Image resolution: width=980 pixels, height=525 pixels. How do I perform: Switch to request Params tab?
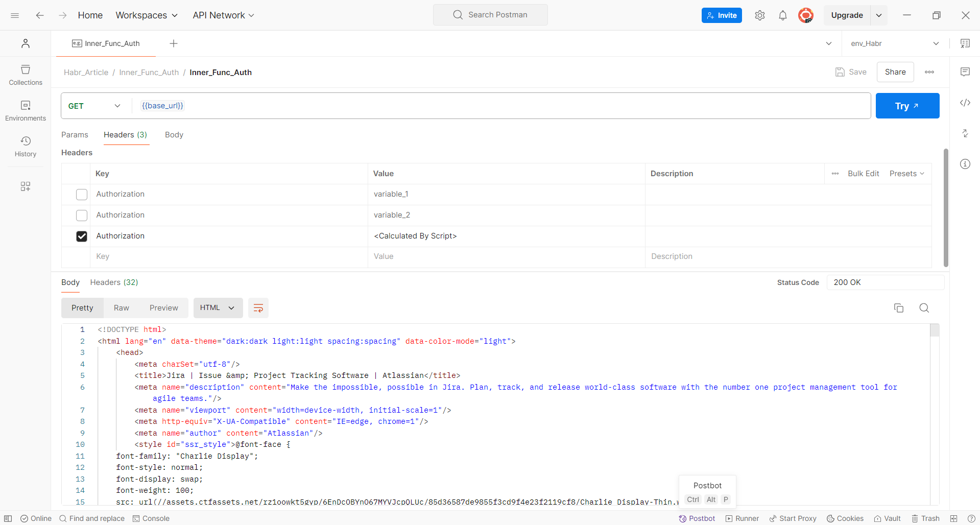(x=75, y=135)
